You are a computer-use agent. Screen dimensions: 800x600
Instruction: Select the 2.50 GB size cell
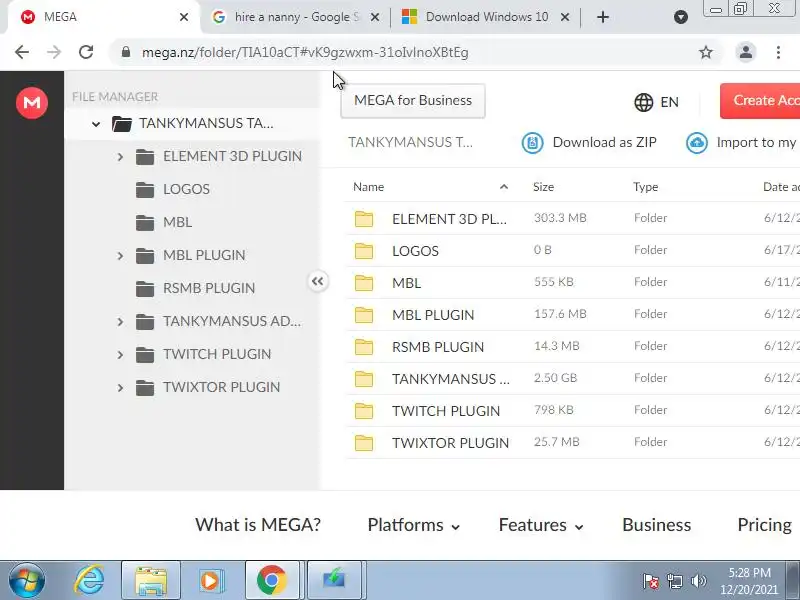pos(555,378)
